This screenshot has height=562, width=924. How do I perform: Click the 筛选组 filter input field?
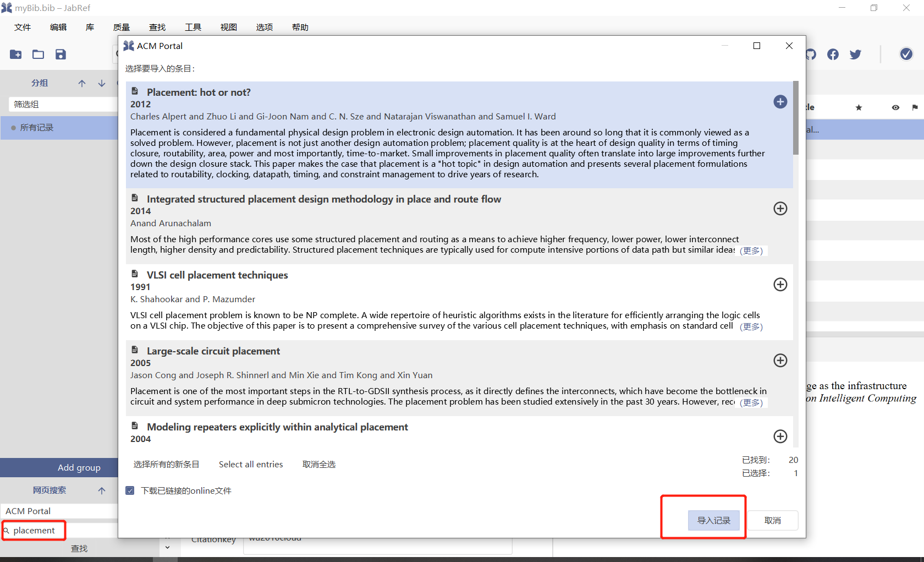pos(64,104)
